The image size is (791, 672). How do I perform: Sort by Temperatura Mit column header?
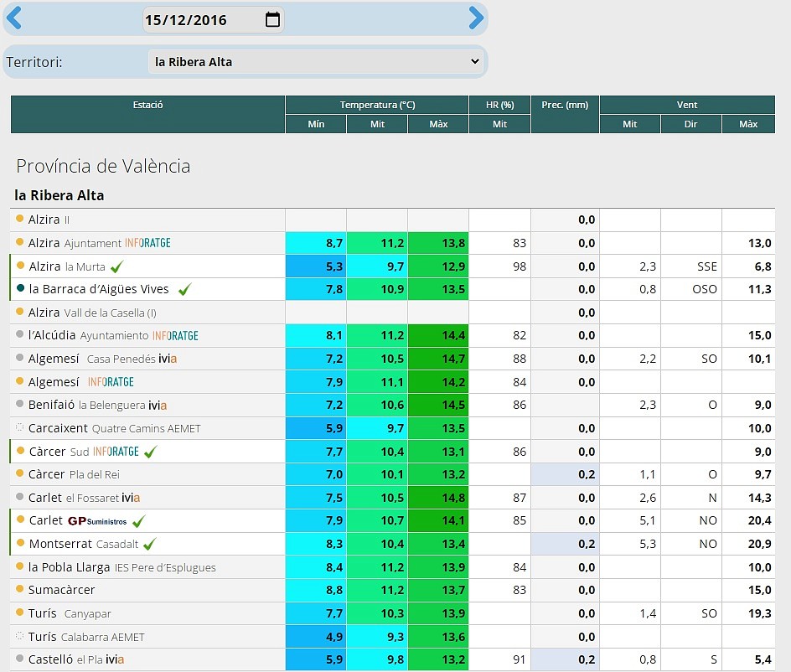click(x=377, y=124)
